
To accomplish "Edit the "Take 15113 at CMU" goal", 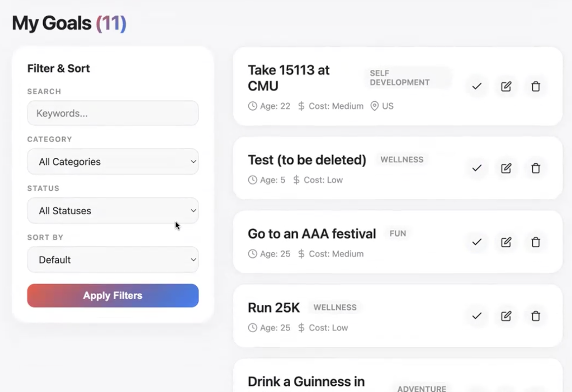I will (x=506, y=86).
